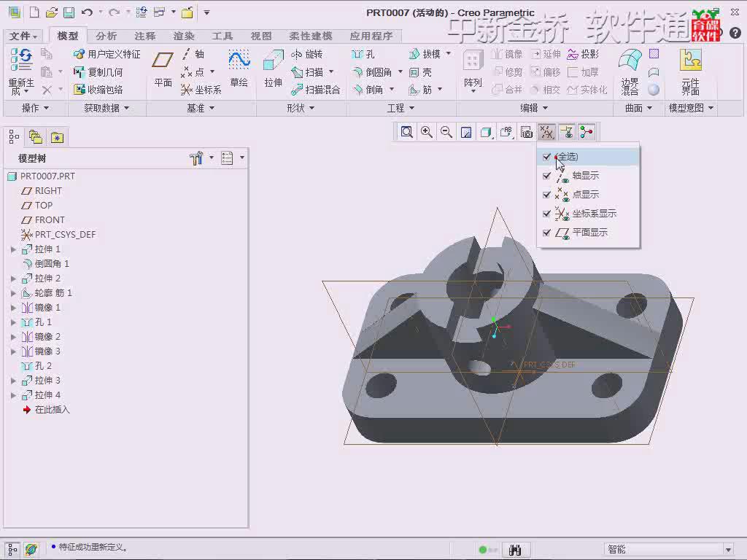Expand the 拉伸 1 tree node

pos(13,249)
